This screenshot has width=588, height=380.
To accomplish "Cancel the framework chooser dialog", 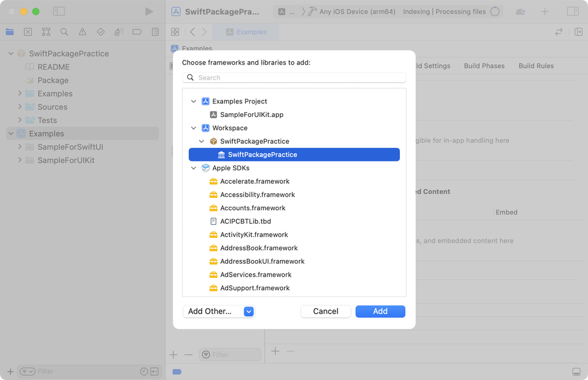I will (325, 311).
